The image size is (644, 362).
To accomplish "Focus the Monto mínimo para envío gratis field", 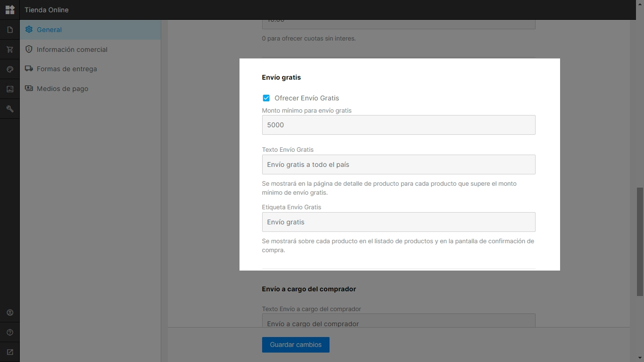I will click(398, 125).
